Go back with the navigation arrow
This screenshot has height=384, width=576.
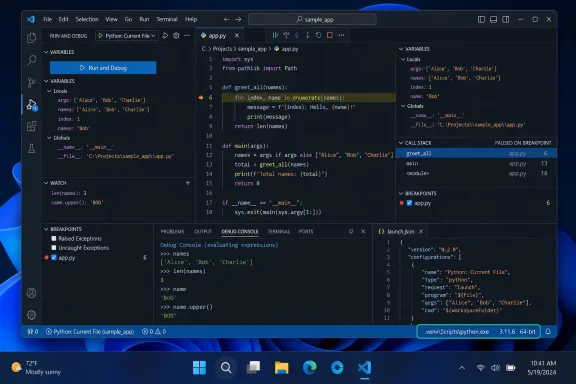(x=227, y=19)
